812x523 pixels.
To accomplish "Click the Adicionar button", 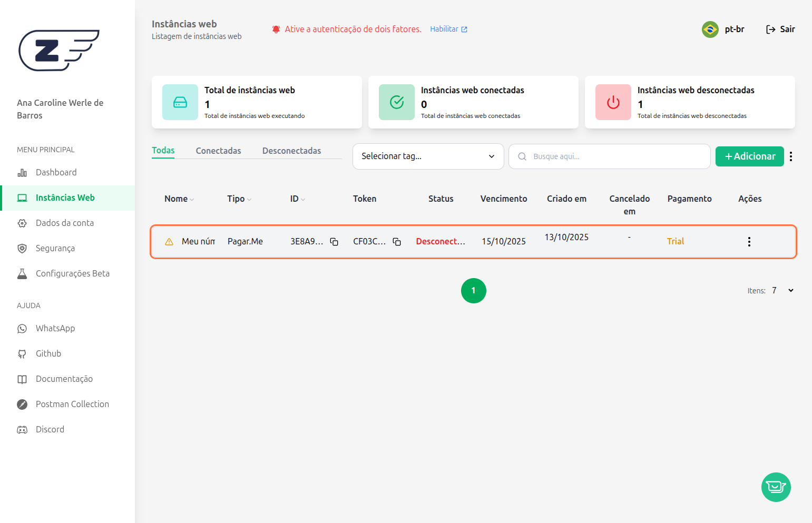I will pos(749,156).
